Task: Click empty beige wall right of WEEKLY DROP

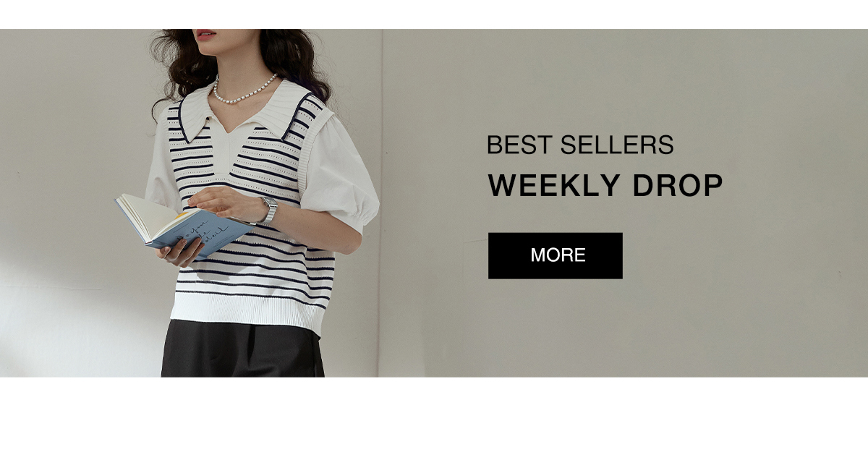Action: (x=796, y=187)
